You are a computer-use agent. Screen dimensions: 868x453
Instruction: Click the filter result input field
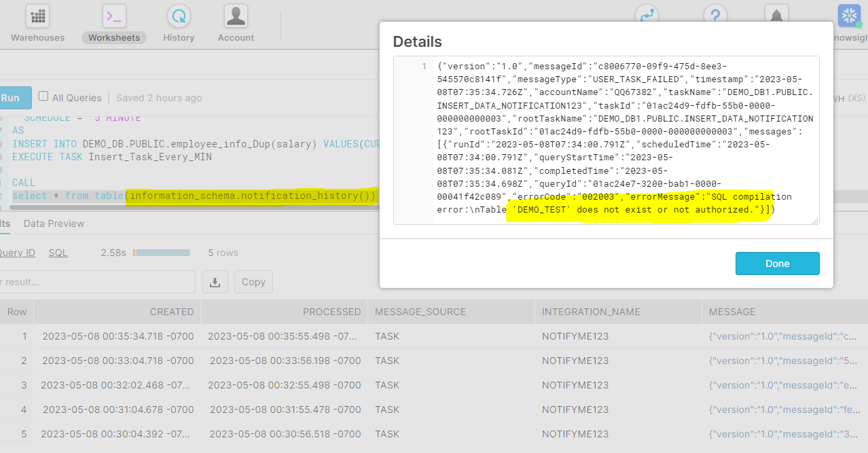pyautogui.click(x=95, y=282)
